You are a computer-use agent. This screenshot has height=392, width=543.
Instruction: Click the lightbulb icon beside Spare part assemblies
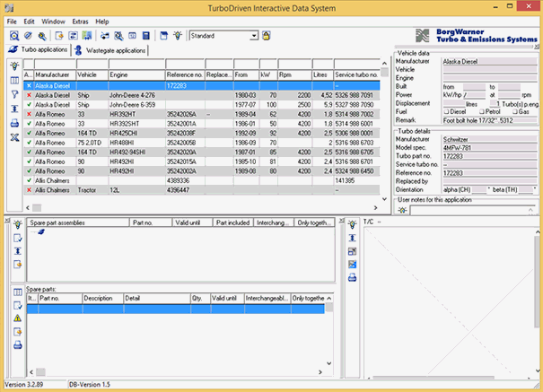(x=18, y=224)
